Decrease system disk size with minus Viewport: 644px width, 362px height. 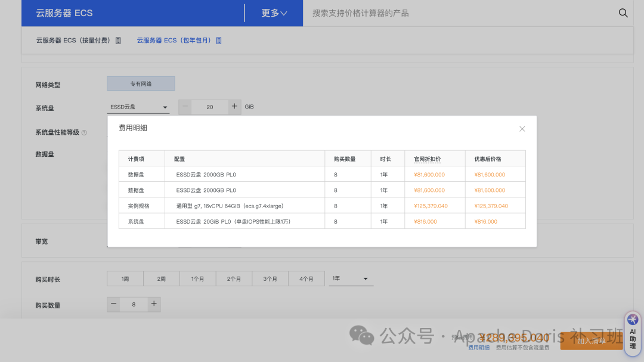pyautogui.click(x=185, y=107)
